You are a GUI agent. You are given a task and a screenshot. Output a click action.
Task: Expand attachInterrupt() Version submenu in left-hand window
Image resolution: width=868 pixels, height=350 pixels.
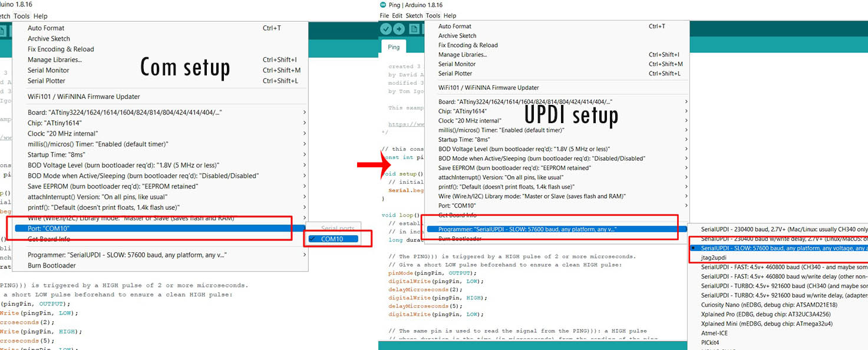coord(160,197)
